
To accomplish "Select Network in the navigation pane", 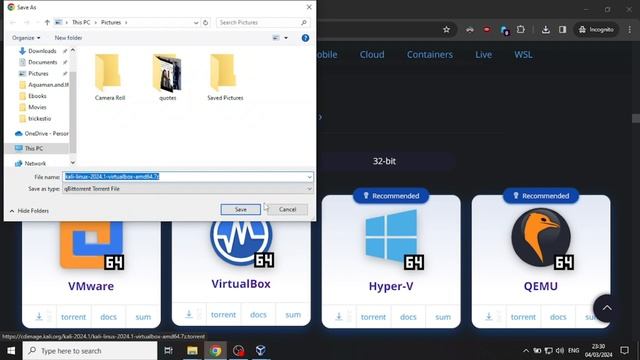I will [x=35, y=163].
